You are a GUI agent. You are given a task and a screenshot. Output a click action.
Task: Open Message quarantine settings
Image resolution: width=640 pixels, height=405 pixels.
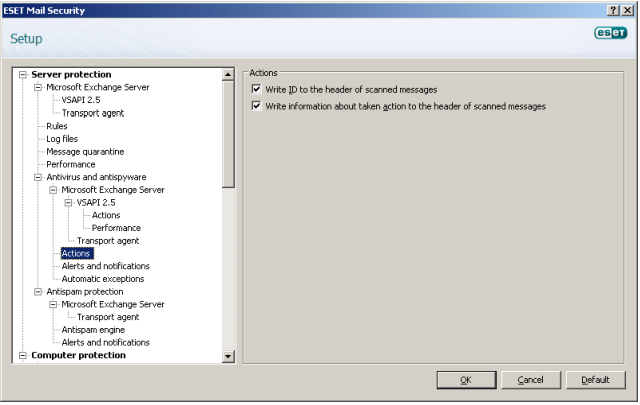click(x=85, y=151)
